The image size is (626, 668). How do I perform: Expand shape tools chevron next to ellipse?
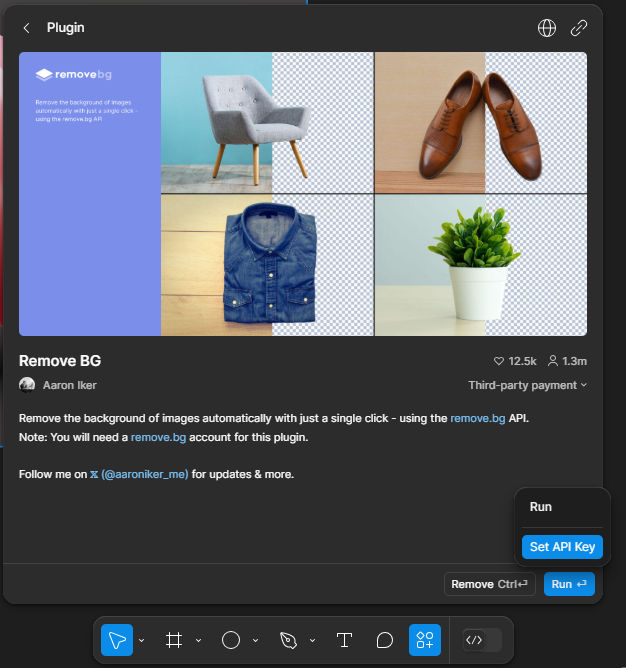[255, 640]
